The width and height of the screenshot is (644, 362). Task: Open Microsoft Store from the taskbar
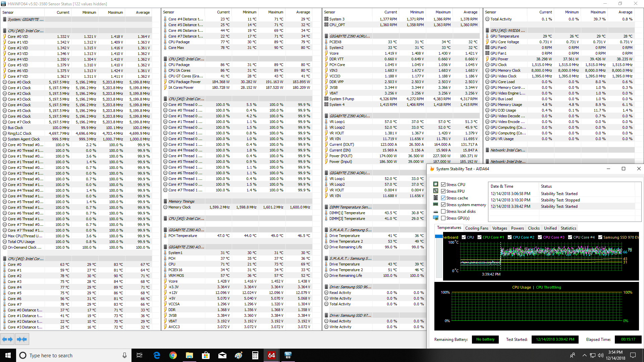tap(206, 355)
